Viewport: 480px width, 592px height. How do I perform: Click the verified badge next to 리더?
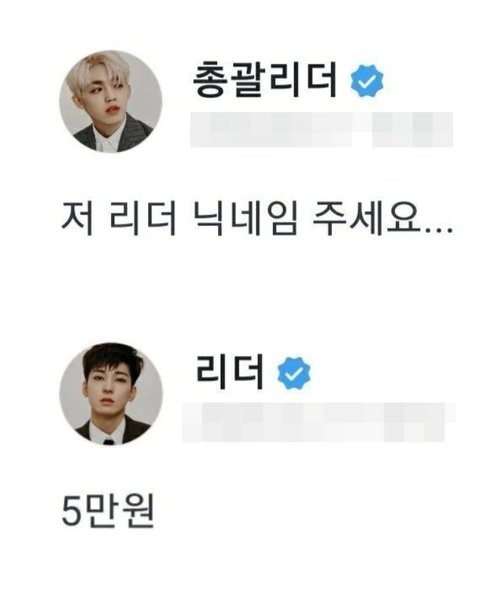(293, 373)
